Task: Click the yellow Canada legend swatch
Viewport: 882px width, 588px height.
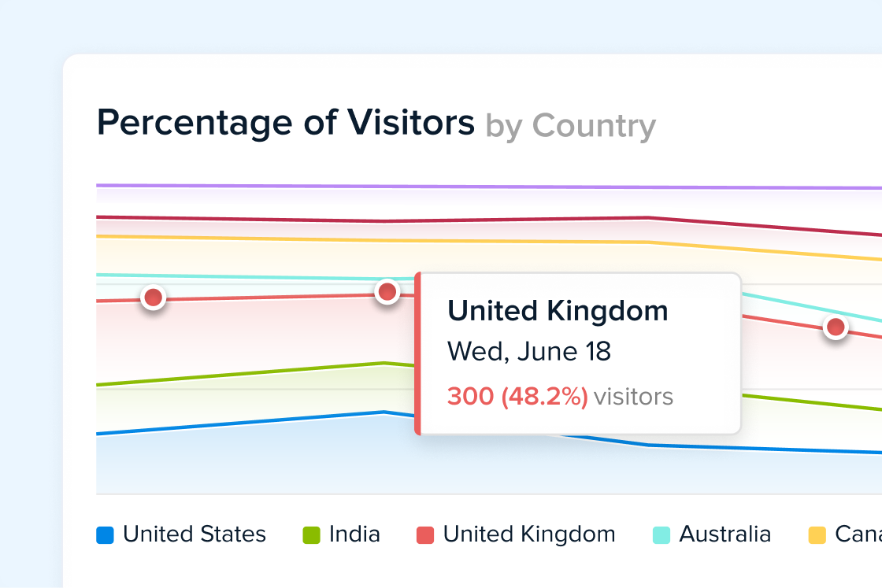Action: click(817, 535)
